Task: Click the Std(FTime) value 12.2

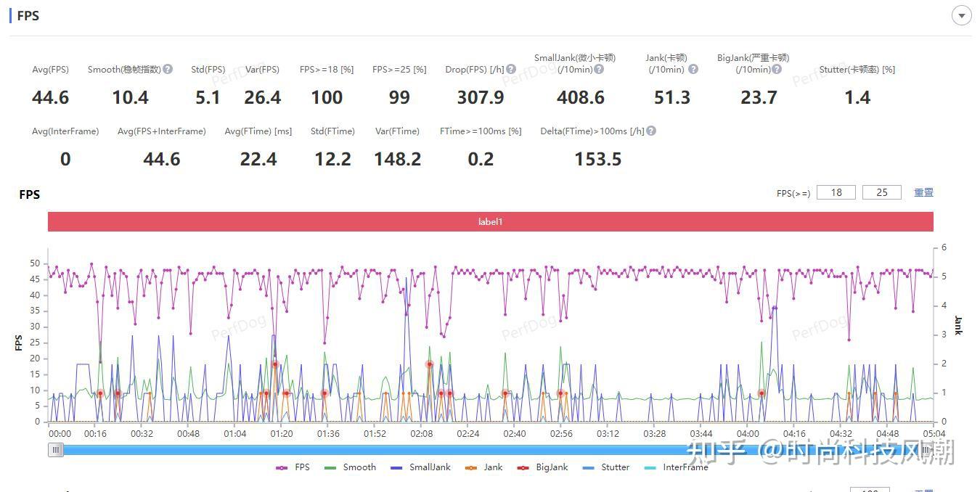Action: click(332, 159)
